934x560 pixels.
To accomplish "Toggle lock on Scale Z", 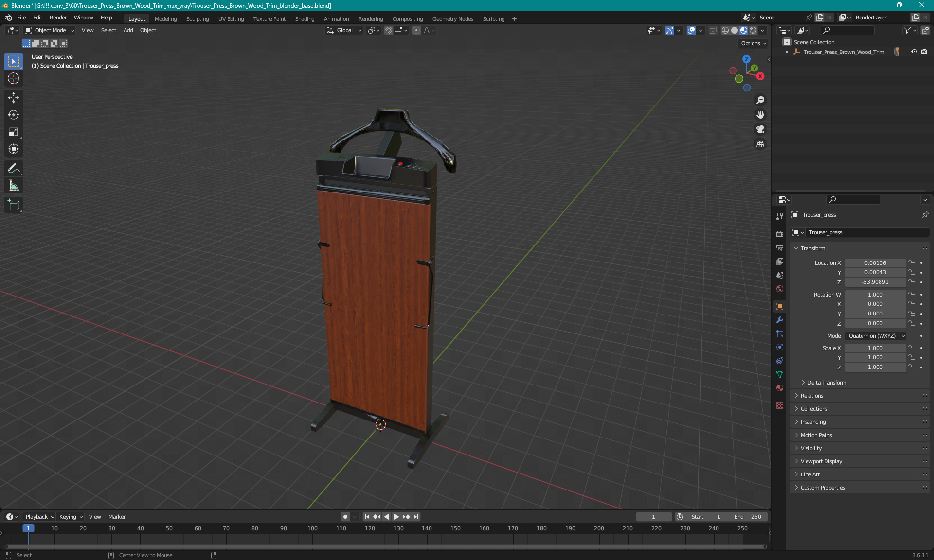I will tap(912, 367).
